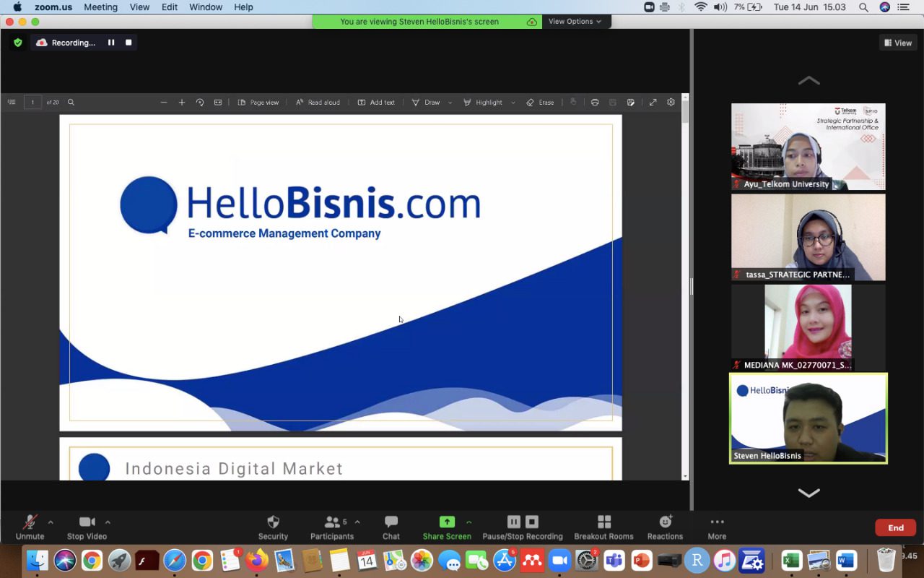The image size is (924, 578).
Task: Click the page number field
Action: pyautogui.click(x=32, y=103)
